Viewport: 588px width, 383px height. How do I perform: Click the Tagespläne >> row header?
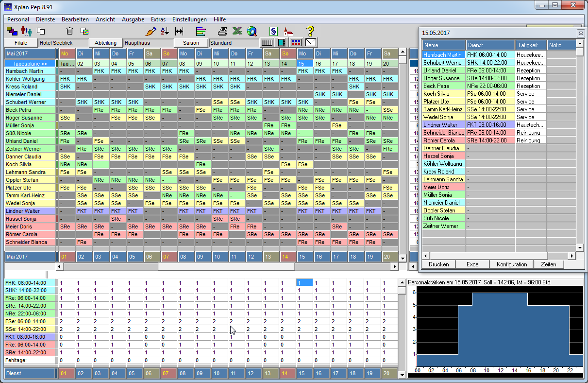(x=30, y=64)
